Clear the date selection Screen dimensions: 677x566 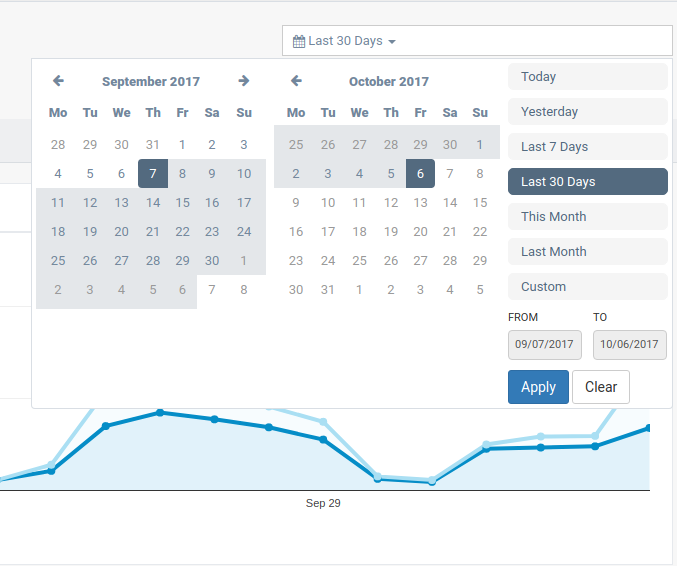pyautogui.click(x=601, y=387)
